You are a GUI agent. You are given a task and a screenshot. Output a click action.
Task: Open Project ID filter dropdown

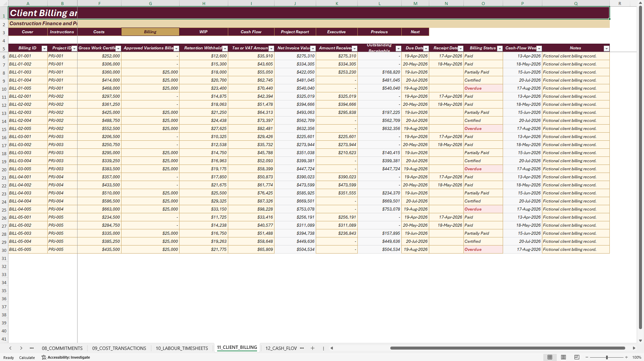pos(74,49)
